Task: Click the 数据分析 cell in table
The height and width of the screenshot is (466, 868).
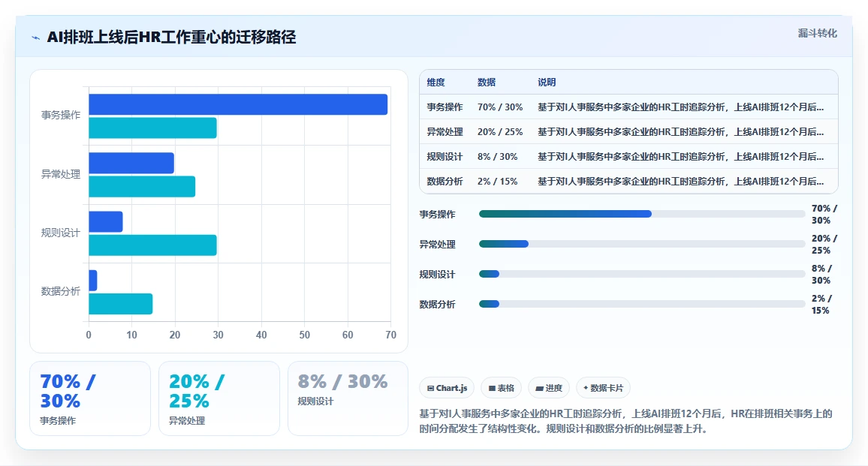Action: pos(445,182)
